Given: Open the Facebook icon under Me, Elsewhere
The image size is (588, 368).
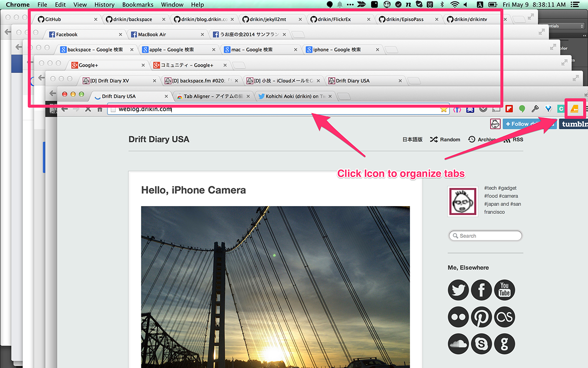Looking at the screenshot, I should (x=481, y=290).
